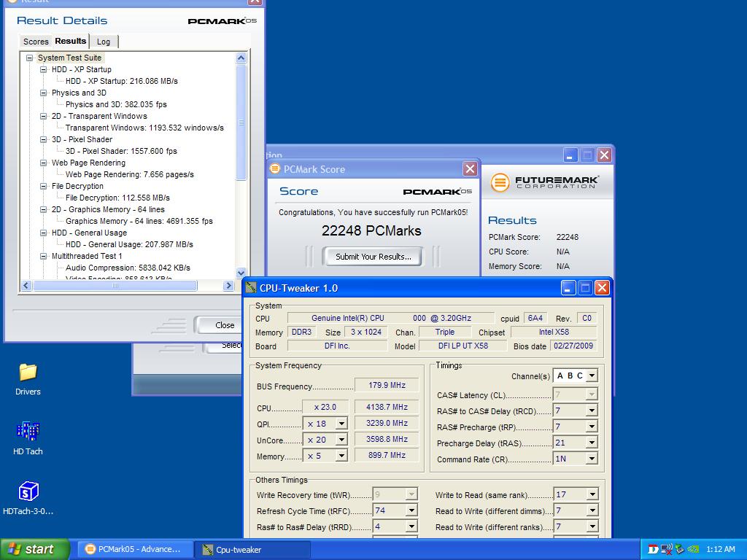Select the '3D - Pixel Shader: 1557.600 fps' row

tap(121, 151)
